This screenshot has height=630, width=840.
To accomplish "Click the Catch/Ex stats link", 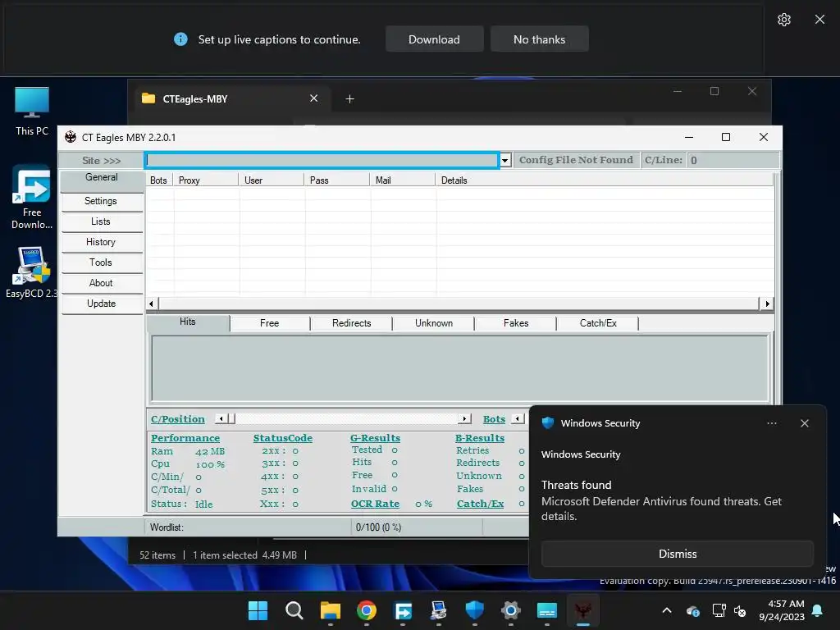I will click(x=481, y=504).
